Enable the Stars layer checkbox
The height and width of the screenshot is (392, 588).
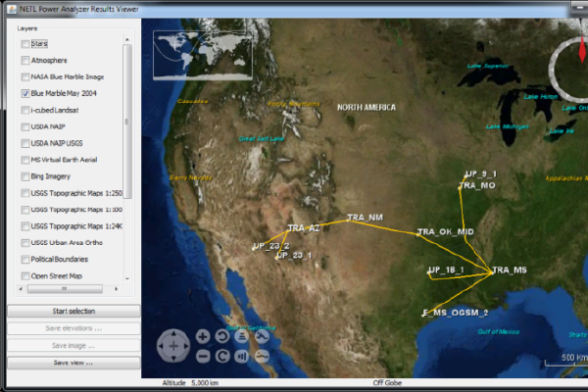(x=24, y=44)
